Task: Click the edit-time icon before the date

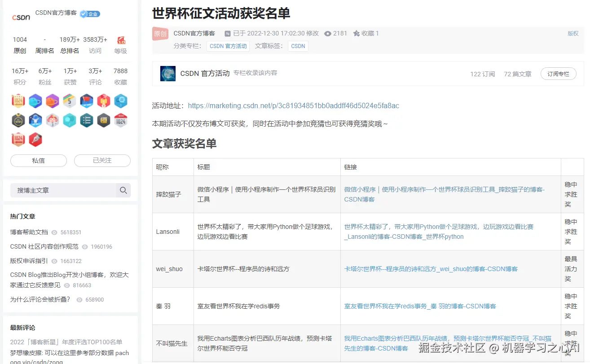Action: 228,34
